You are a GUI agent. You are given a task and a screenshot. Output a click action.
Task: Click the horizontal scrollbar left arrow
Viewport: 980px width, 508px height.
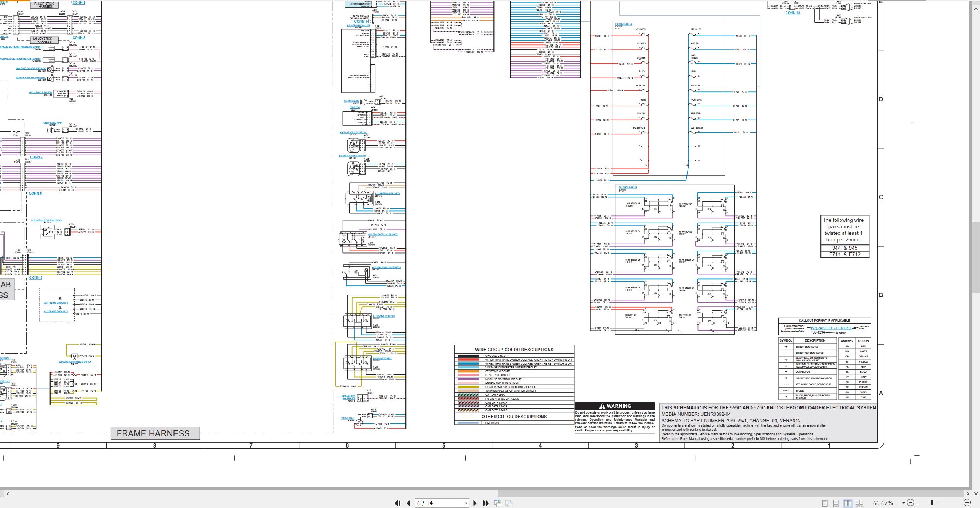pos(8,493)
